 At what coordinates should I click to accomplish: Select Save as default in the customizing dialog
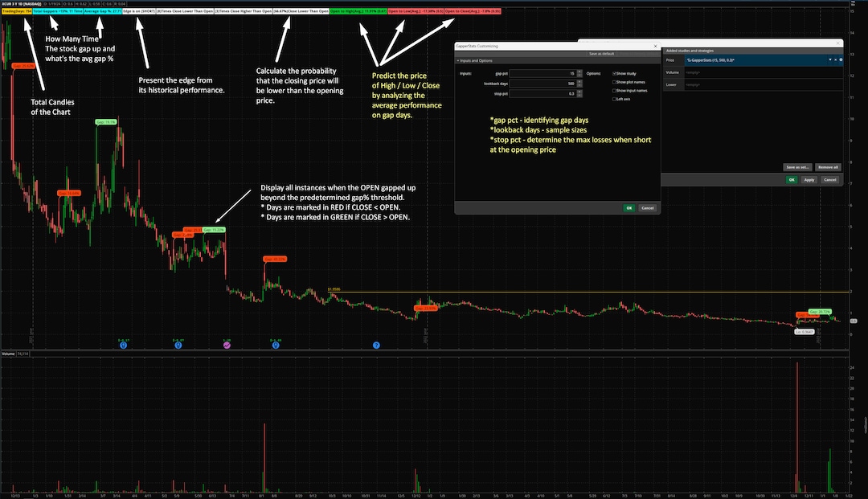point(600,54)
